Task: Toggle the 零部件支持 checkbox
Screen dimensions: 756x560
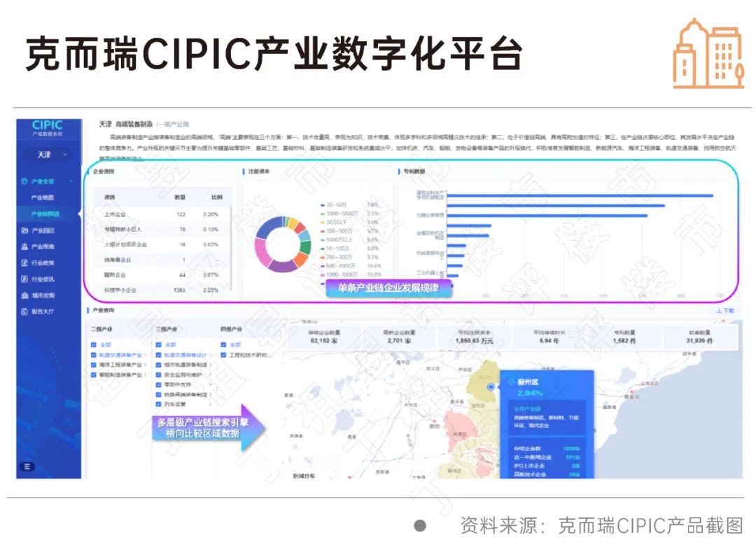Action: (159, 384)
